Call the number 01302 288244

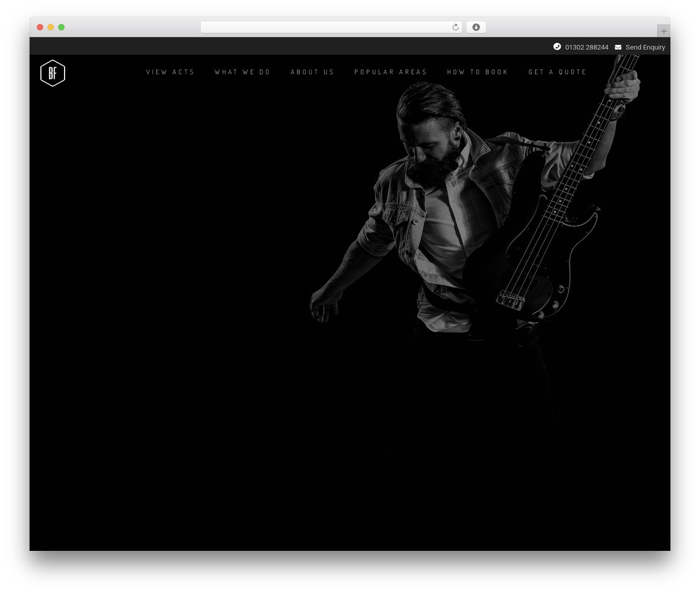587,48
